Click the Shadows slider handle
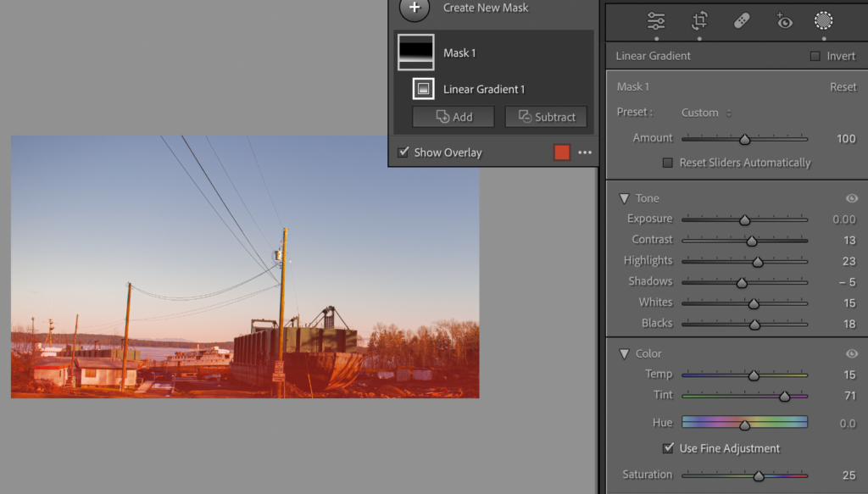Image resolution: width=868 pixels, height=494 pixels. [742, 283]
